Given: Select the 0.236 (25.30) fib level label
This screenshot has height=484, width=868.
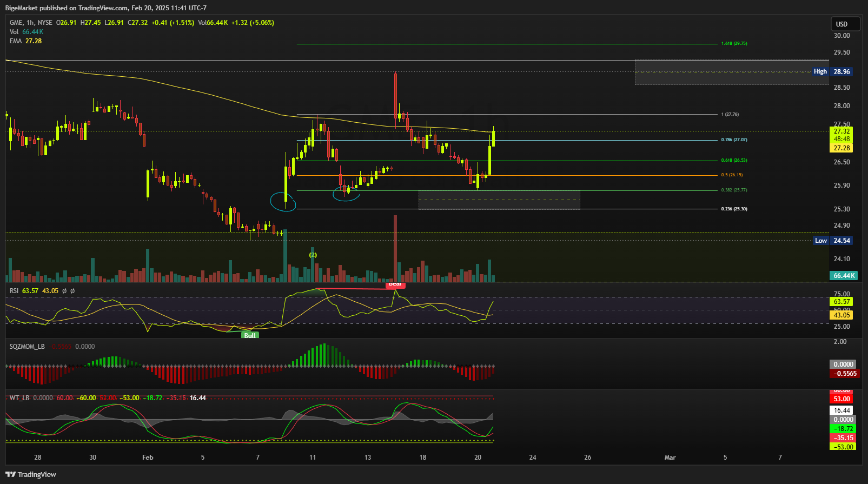Looking at the screenshot, I should (734, 209).
